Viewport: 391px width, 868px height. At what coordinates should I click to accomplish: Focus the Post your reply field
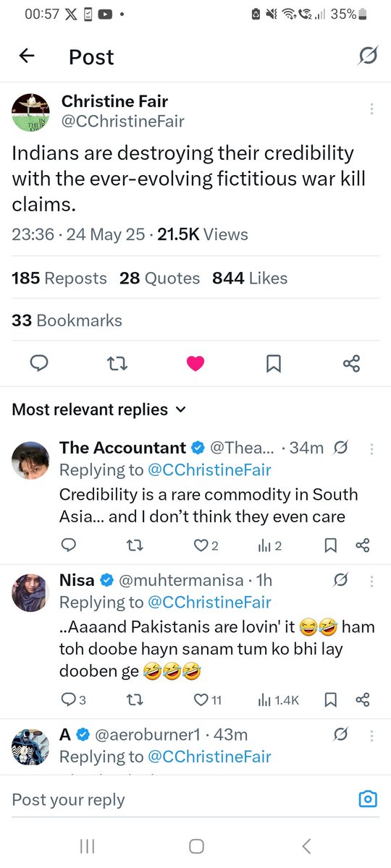point(181,799)
